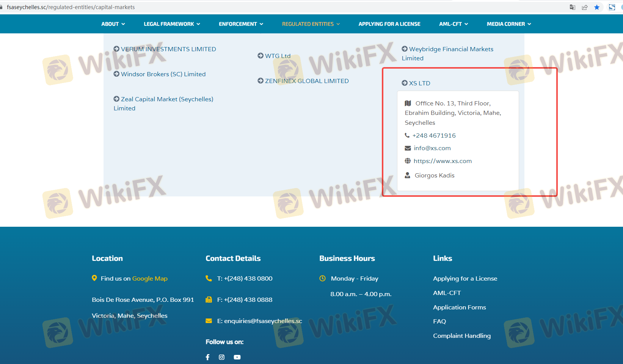The height and width of the screenshot is (364, 623).
Task: Expand the WTG Ltd entry
Action: (274, 56)
